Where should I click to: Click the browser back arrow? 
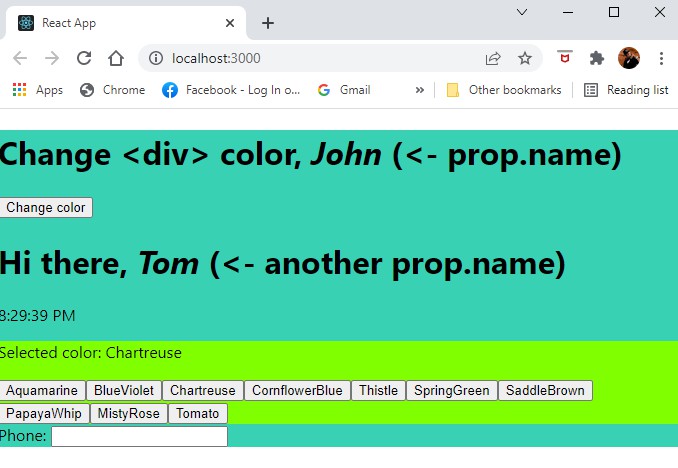20,58
